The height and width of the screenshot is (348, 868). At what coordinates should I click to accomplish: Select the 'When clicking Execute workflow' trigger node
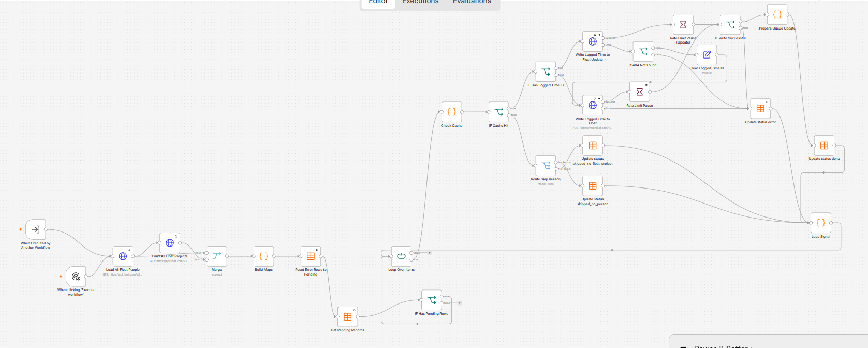76,277
